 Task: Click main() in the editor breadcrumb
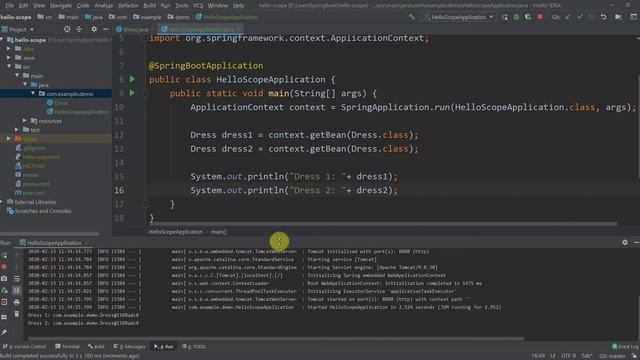click(x=219, y=232)
